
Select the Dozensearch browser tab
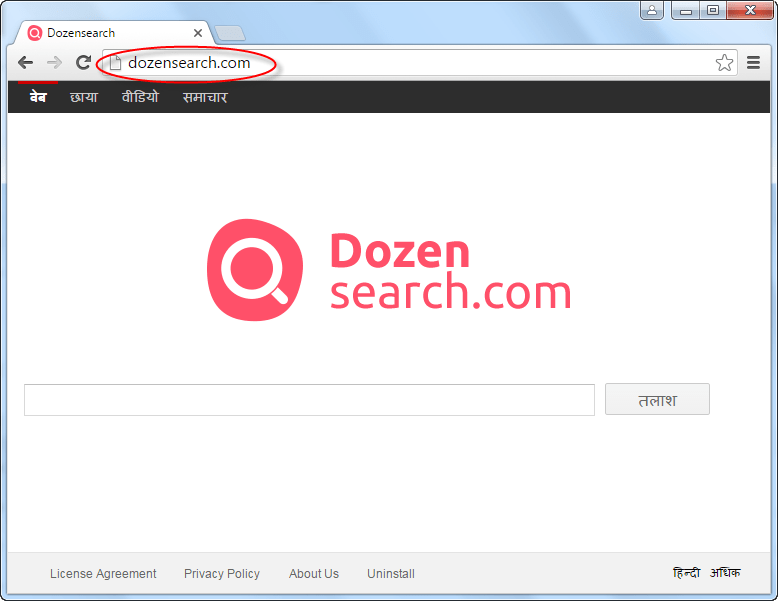point(114,33)
